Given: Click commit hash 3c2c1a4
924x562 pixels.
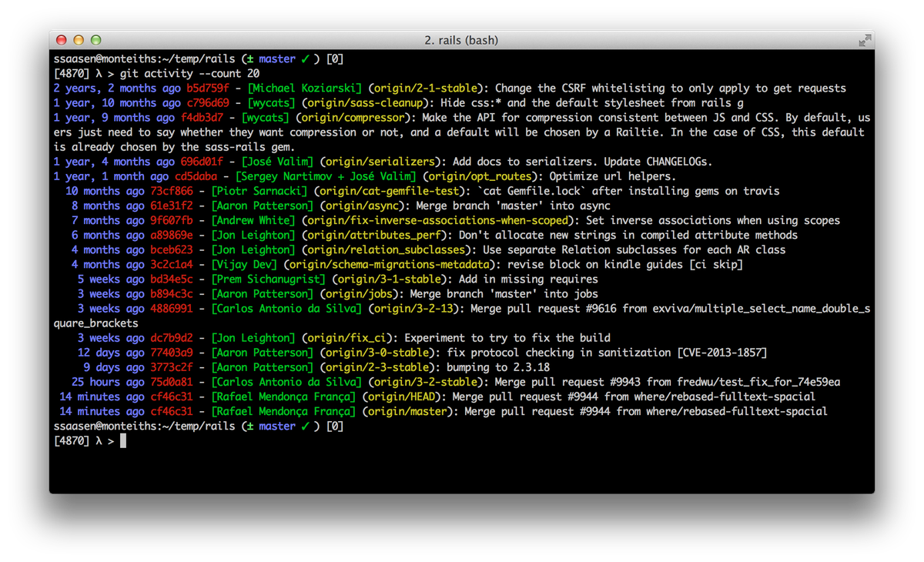Looking at the screenshot, I should pos(172,264).
